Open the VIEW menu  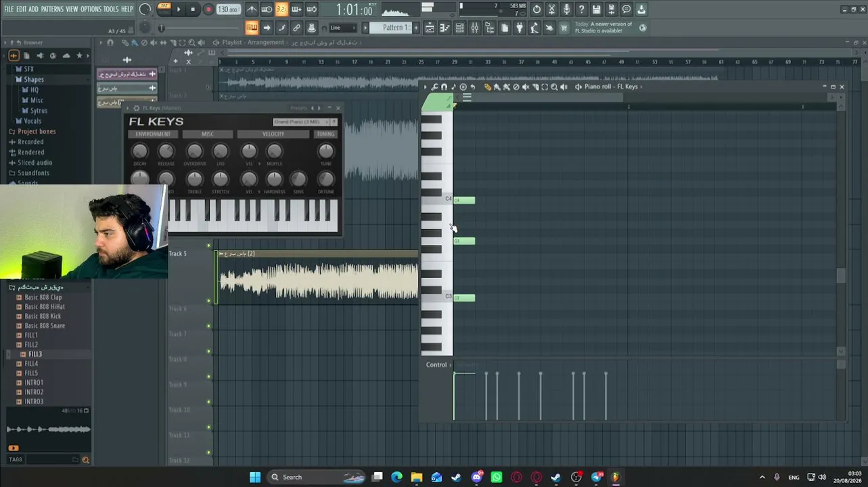72,9
